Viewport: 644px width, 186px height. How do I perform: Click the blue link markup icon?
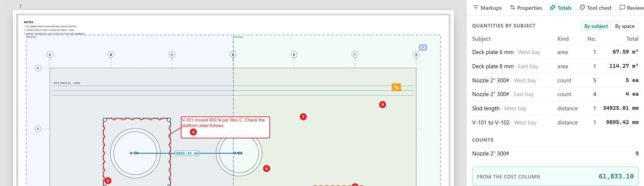coord(423,47)
